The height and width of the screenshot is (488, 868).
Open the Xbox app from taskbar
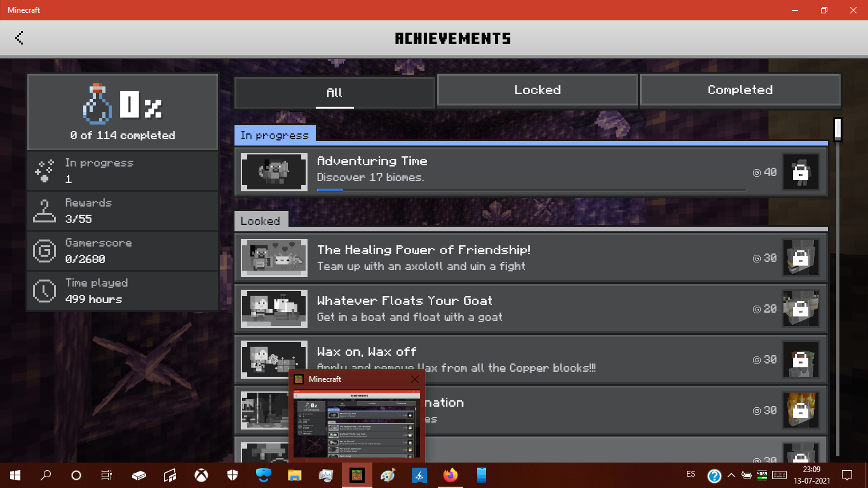(201, 475)
